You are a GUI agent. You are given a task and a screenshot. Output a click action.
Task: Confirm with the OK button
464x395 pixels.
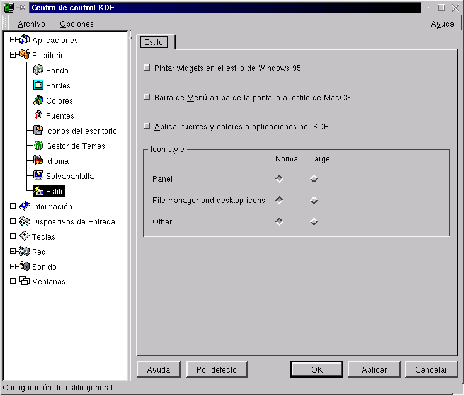(316, 369)
